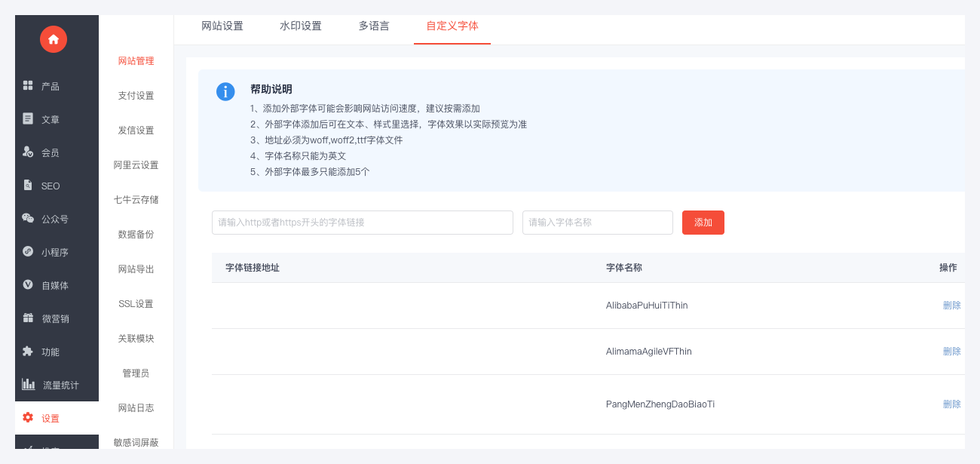This screenshot has height=464, width=980.
Task: Open 七牛云存储 in the submenu
Action: tap(136, 200)
